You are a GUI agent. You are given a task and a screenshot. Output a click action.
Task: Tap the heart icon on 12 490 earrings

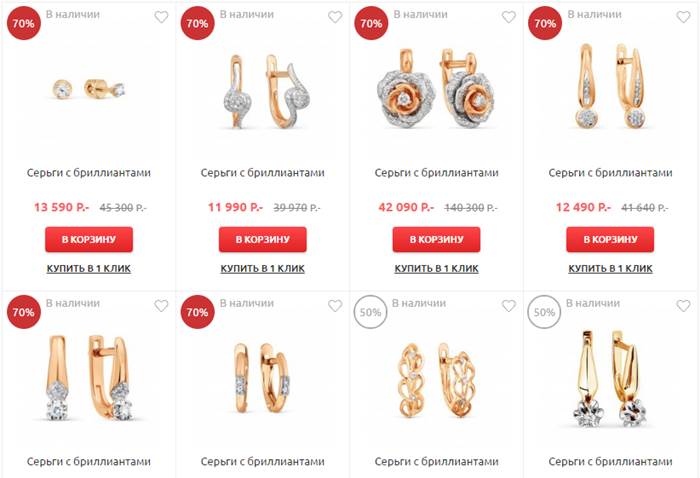click(683, 17)
